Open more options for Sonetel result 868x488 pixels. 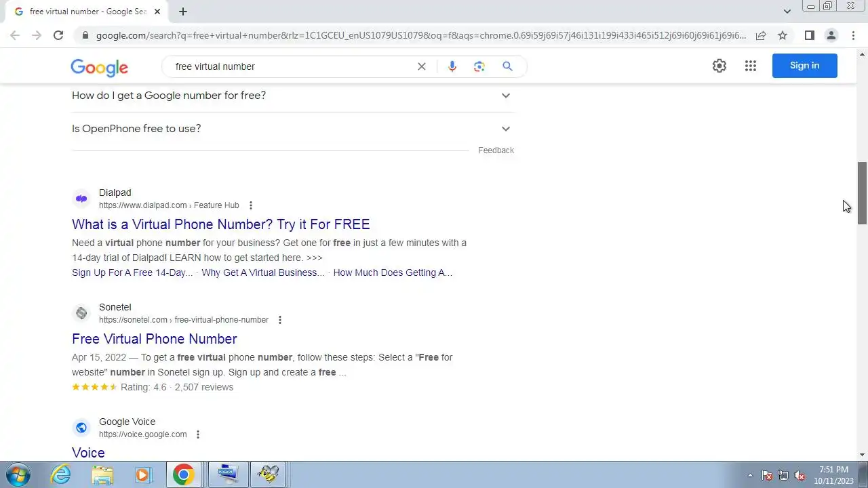pyautogui.click(x=280, y=320)
